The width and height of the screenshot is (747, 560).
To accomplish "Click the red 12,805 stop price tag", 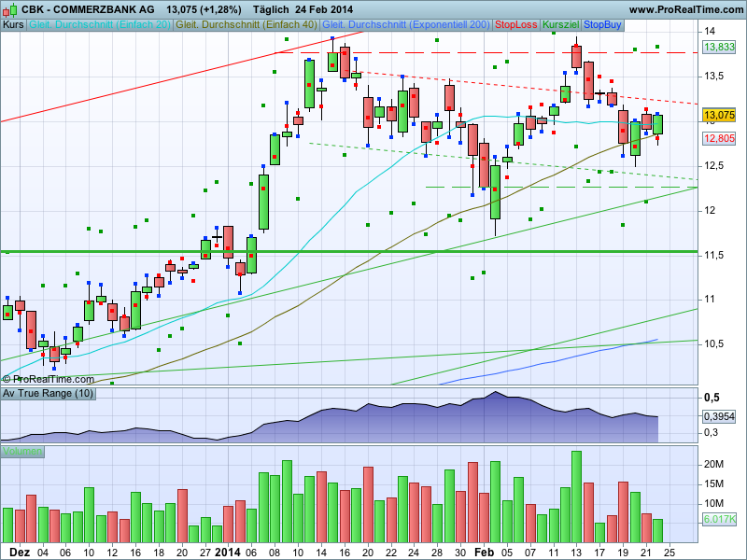I will 719,138.
